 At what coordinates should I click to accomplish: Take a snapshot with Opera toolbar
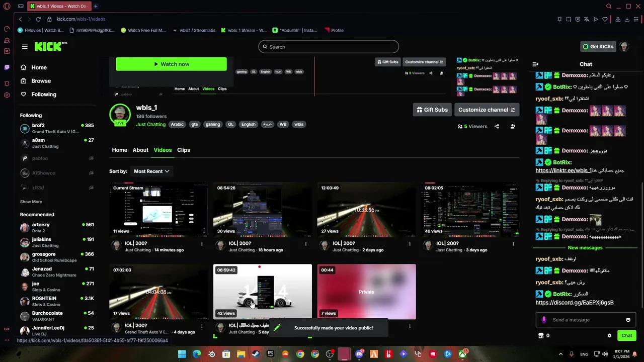click(x=569, y=19)
